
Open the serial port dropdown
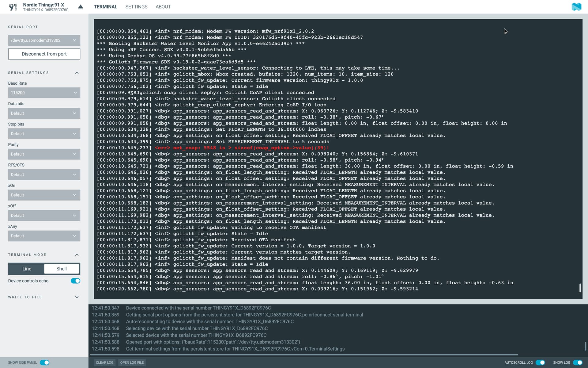[44, 40]
